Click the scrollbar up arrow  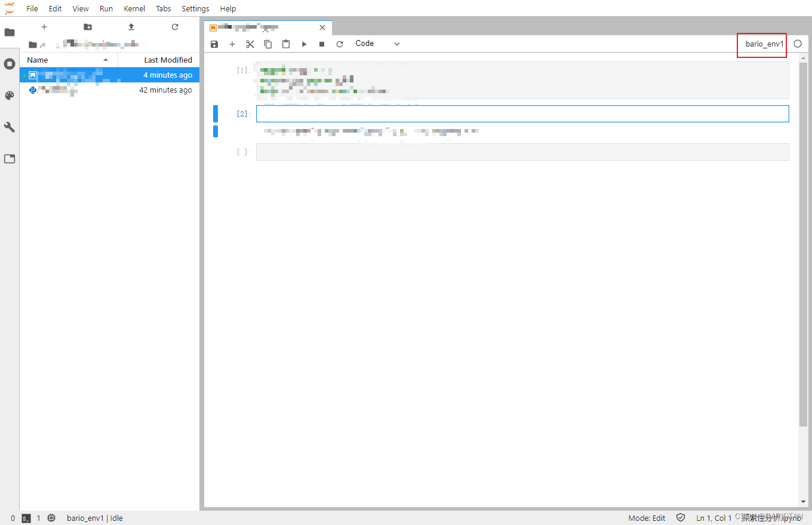coord(803,57)
